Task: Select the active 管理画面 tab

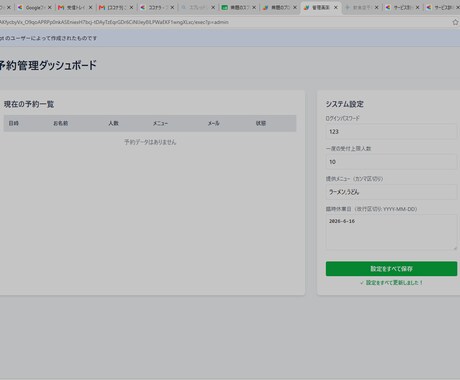Action: click(x=321, y=7)
